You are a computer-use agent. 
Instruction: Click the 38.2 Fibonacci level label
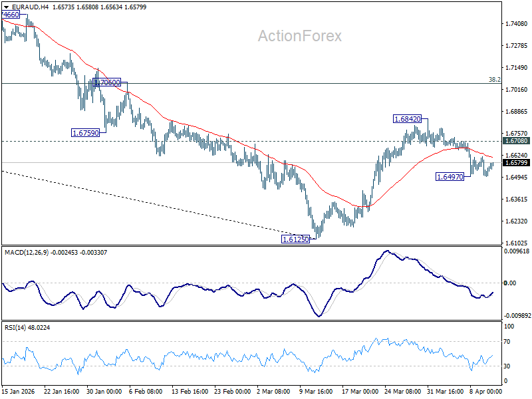pos(494,79)
